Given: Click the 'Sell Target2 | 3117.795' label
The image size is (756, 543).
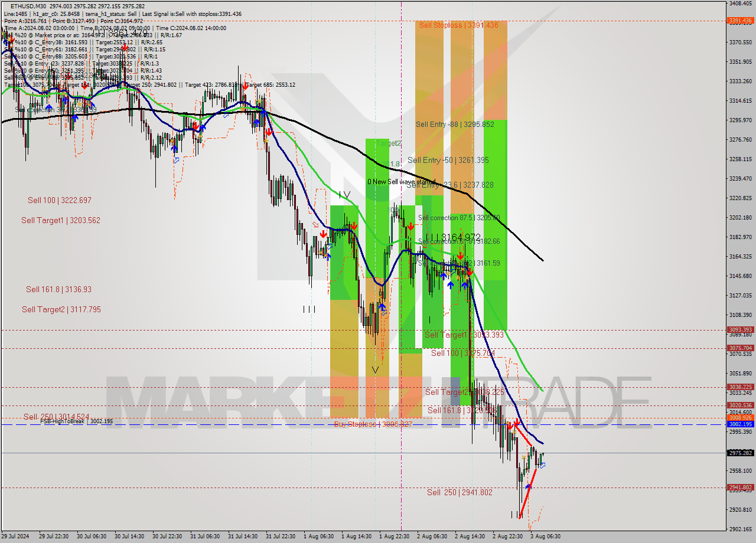Looking at the screenshot, I should pos(61,309).
